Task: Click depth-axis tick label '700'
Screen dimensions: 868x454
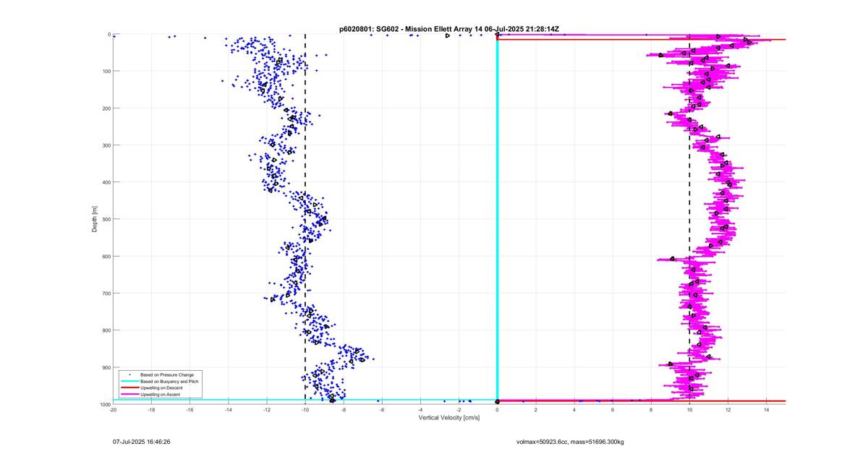Action: (105, 294)
